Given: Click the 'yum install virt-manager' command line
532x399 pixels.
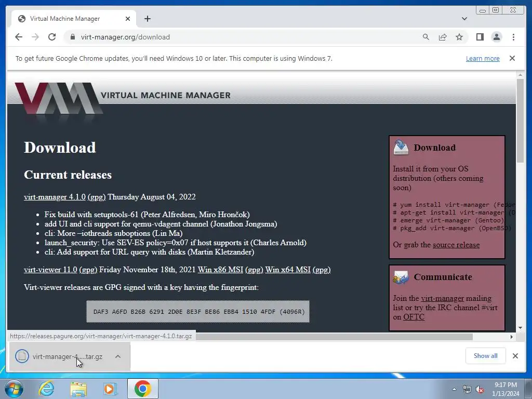Looking at the screenshot, I should [454, 205].
